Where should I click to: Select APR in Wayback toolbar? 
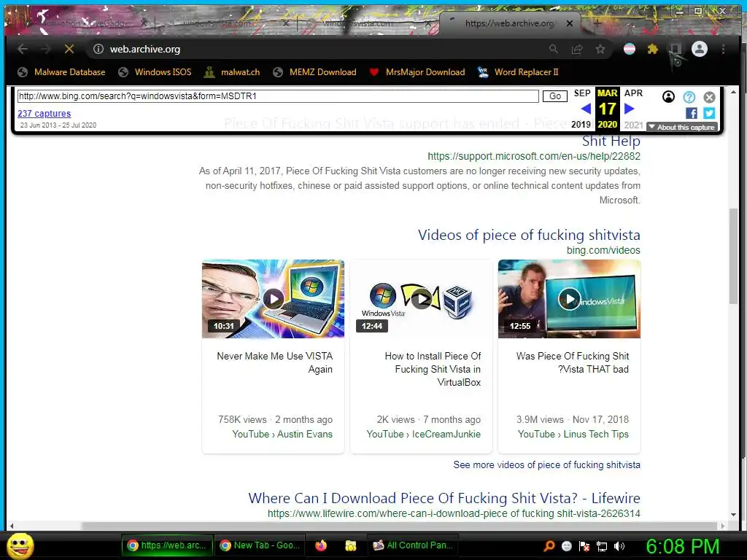633,93
